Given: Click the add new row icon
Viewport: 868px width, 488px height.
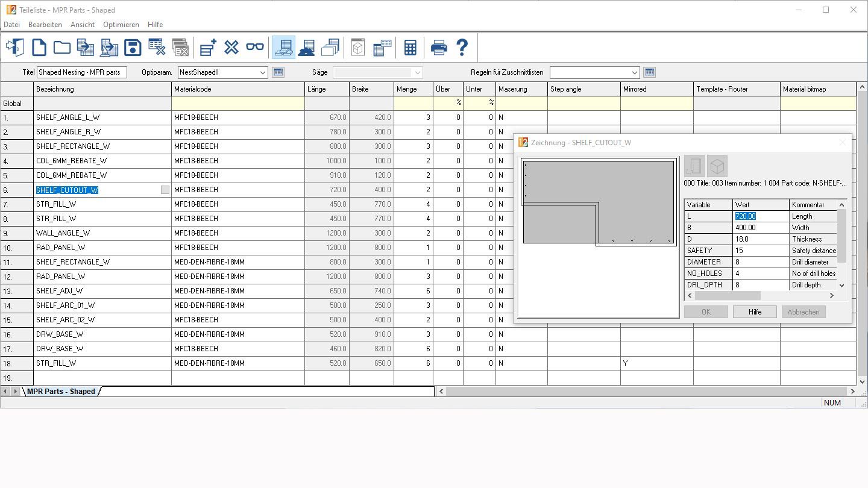Looking at the screenshot, I should pyautogui.click(x=209, y=48).
